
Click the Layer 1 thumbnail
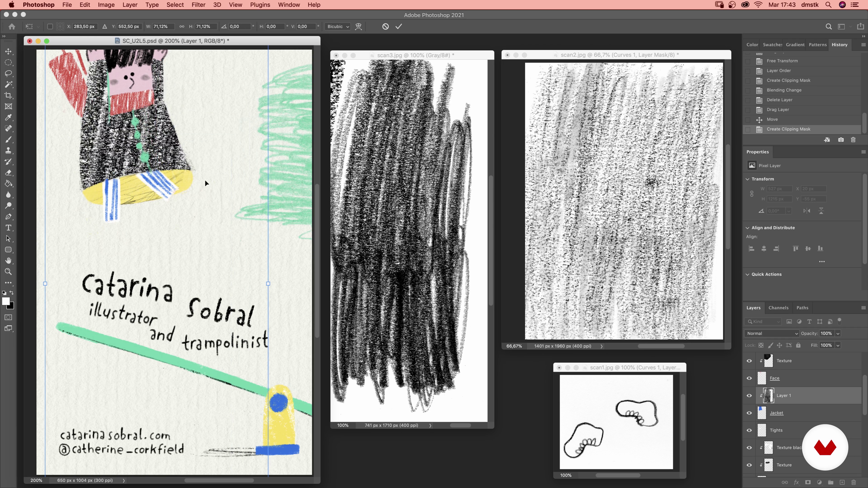coord(769,395)
